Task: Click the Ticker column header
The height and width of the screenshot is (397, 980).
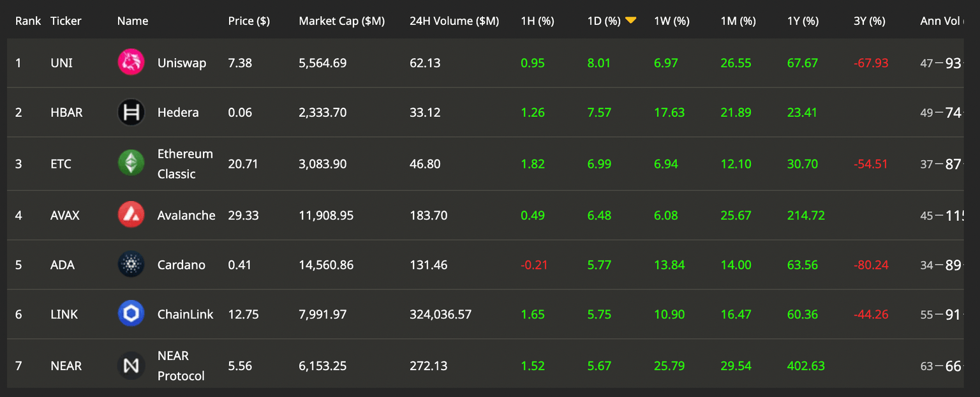Action: pos(66,21)
